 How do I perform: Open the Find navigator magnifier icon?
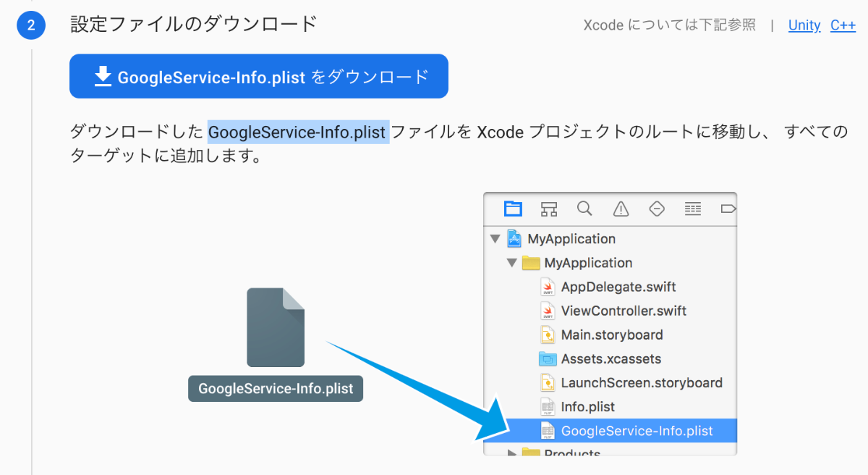point(584,209)
